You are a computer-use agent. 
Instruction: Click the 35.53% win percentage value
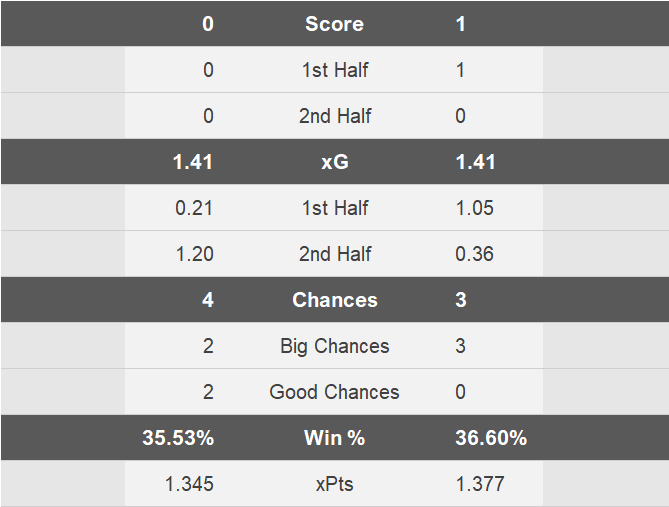pos(178,438)
